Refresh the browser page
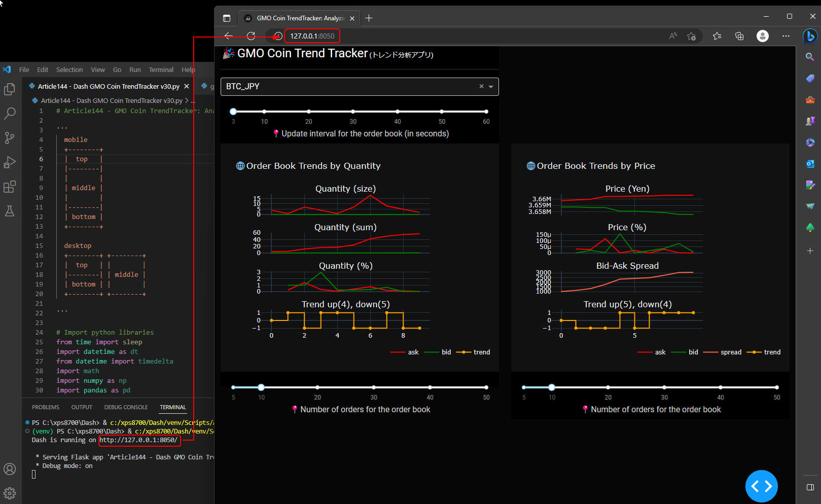 pyautogui.click(x=251, y=36)
